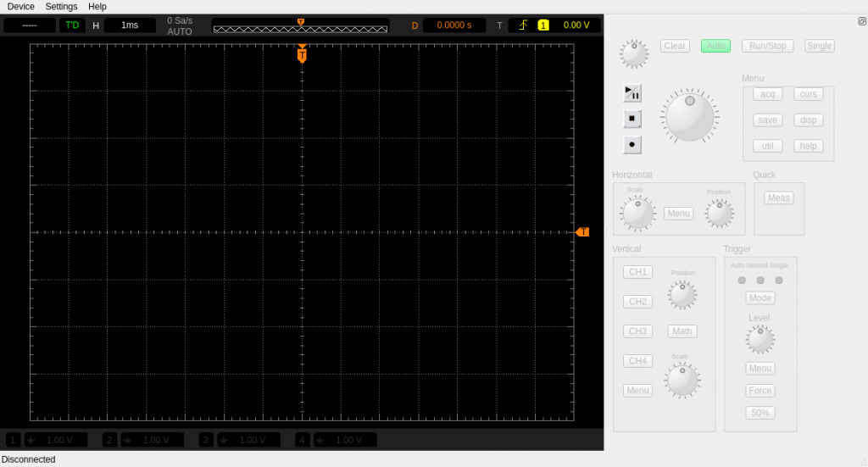Click the dashed status field at top left
Screen dimensions: 868x467
tap(30, 25)
